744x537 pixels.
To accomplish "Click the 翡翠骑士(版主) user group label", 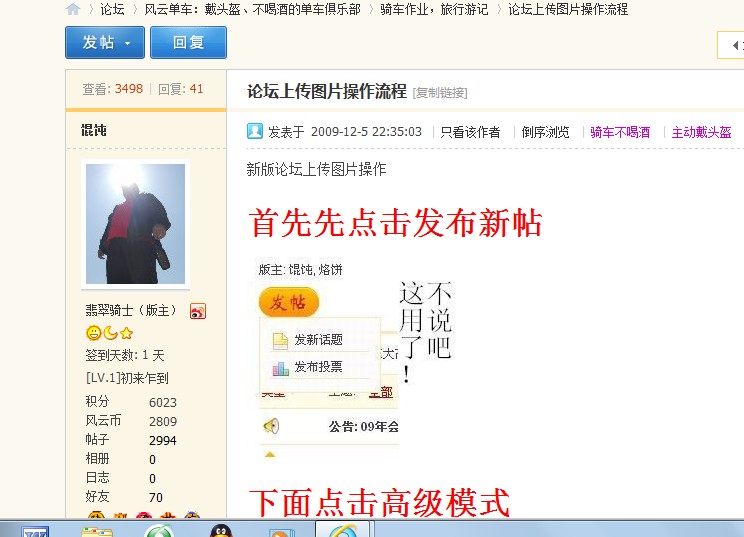I will pos(131,310).
